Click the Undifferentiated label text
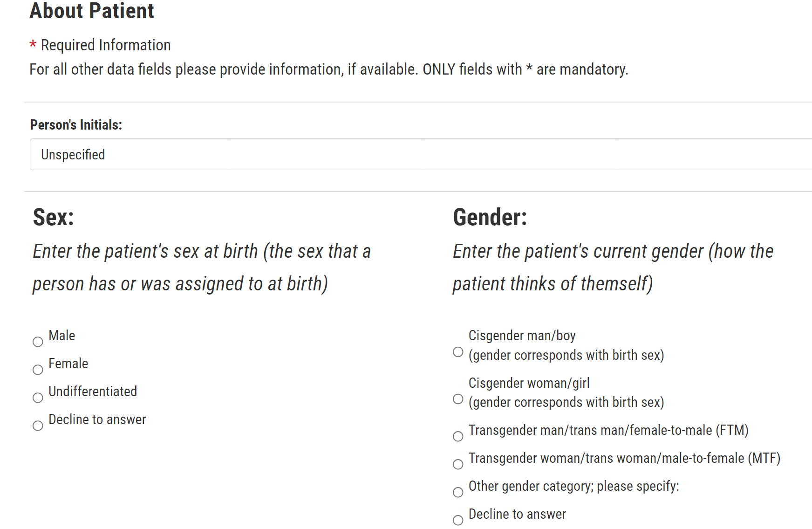This screenshot has height=529, width=812. tap(93, 392)
